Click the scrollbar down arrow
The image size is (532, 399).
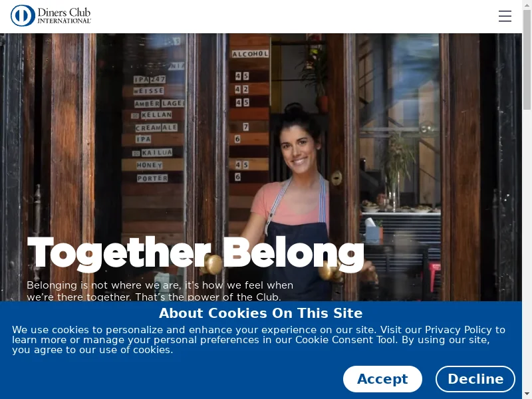click(x=527, y=394)
